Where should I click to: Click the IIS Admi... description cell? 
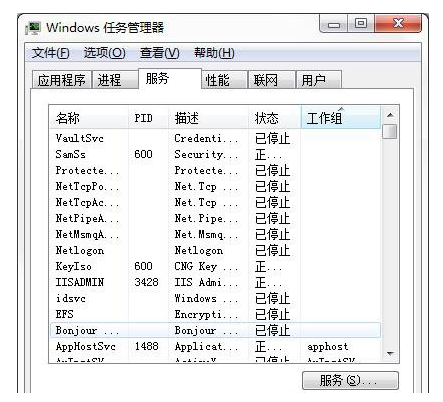point(206,282)
